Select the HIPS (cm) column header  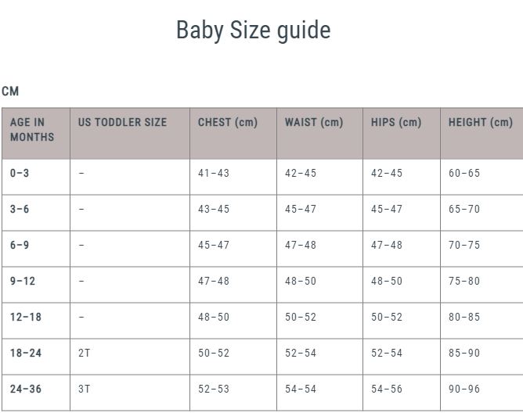click(x=395, y=123)
